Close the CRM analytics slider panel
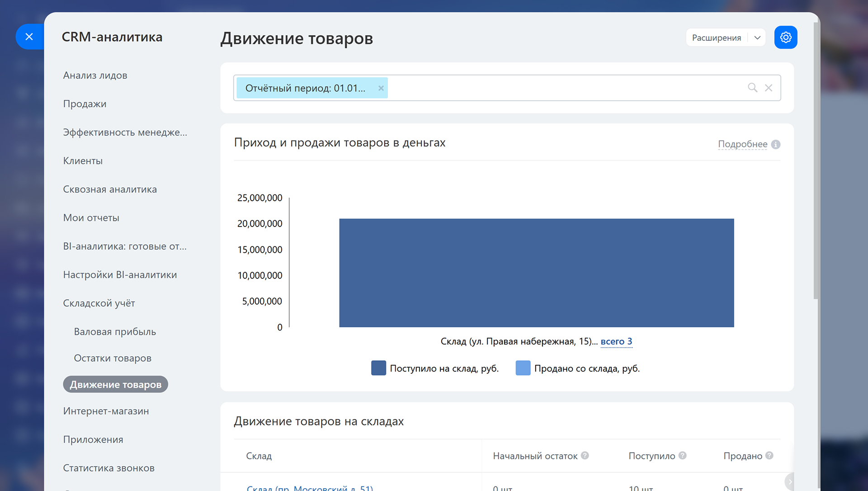 (29, 37)
